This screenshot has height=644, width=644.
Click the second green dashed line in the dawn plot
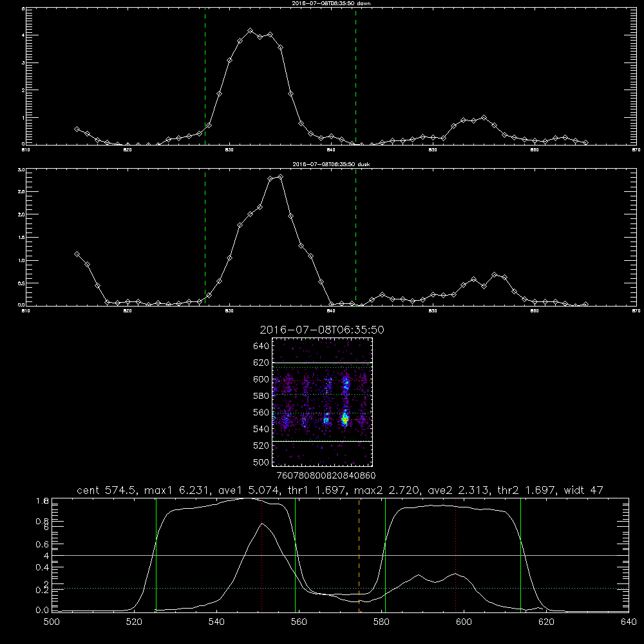(355, 76)
